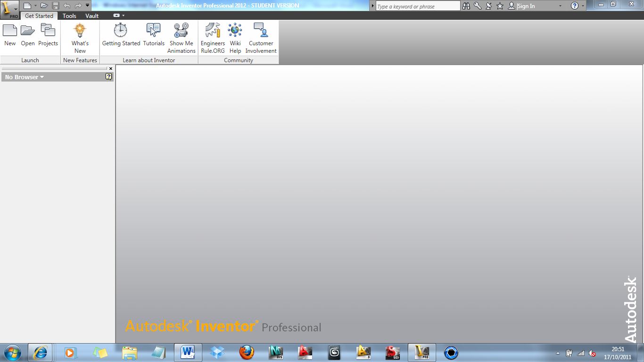Click the muted volume icon in system tray
The height and width of the screenshot is (362, 644).
click(x=592, y=353)
